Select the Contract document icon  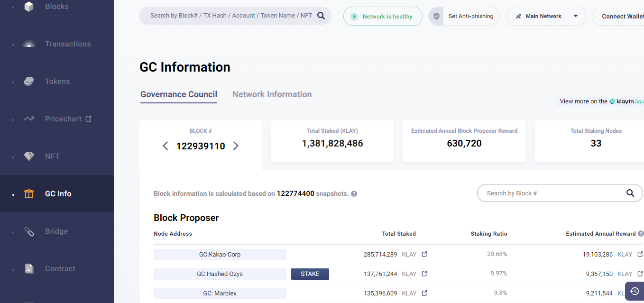pyautogui.click(x=29, y=268)
